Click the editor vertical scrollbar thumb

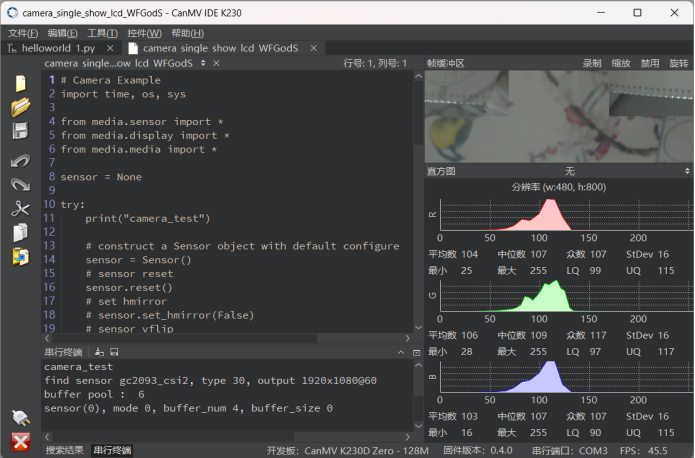tap(418, 113)
